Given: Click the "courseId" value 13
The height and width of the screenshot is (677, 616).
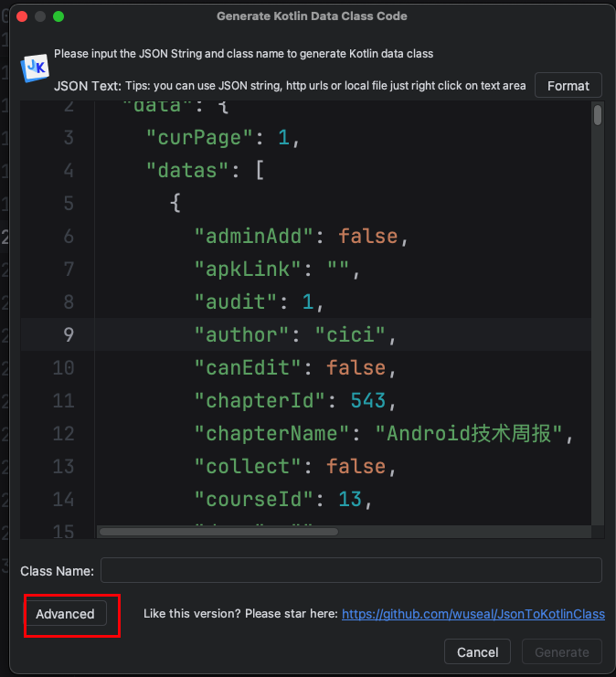Looking at the screenshot, I should 350,499.
